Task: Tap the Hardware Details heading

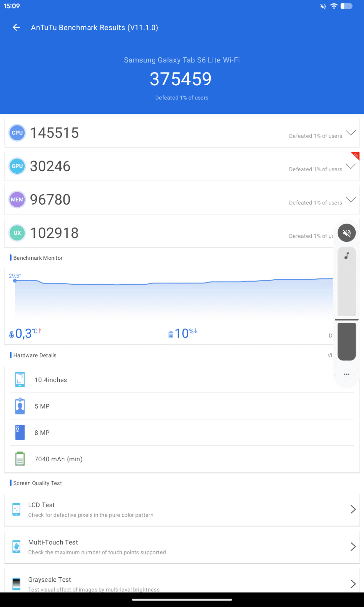Action: [35, 355]
